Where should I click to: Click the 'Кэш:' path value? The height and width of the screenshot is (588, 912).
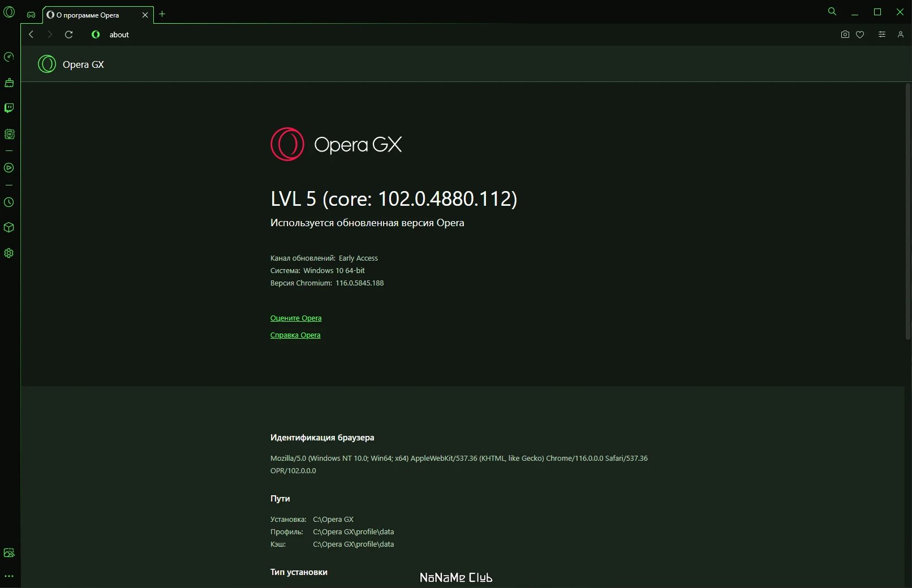(353, 544)
